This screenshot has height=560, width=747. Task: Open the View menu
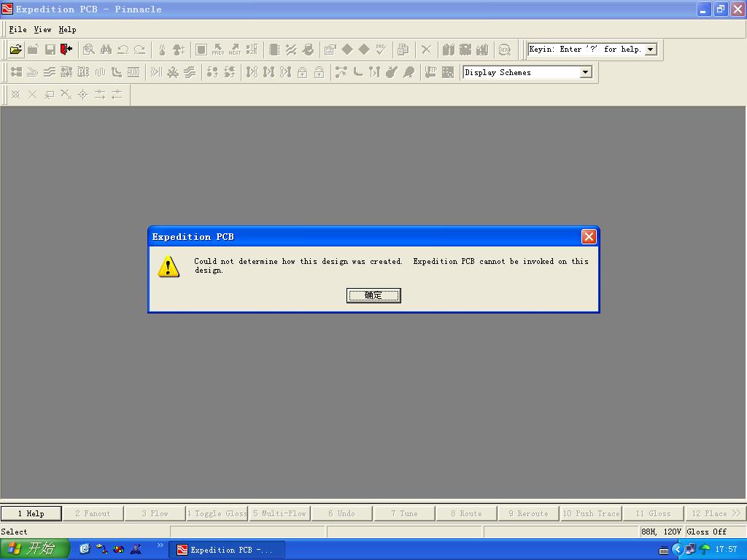click(x=42, y=29)
